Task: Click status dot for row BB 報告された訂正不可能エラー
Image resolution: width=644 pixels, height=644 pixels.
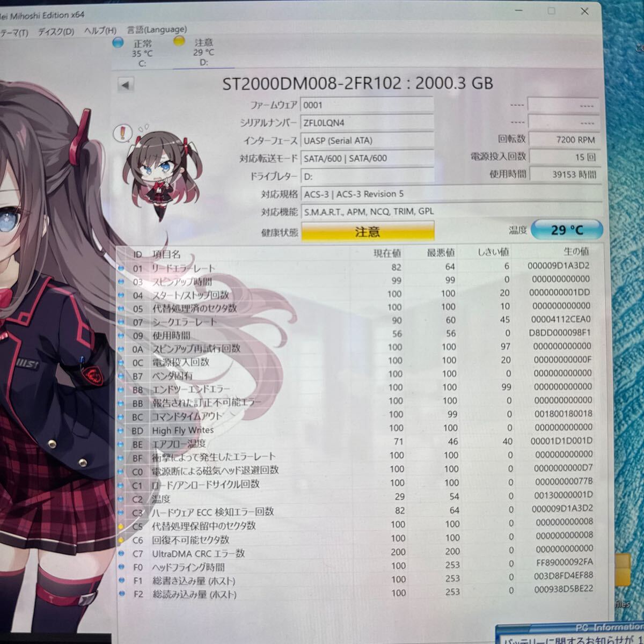Action: click(x=121, y=403)
